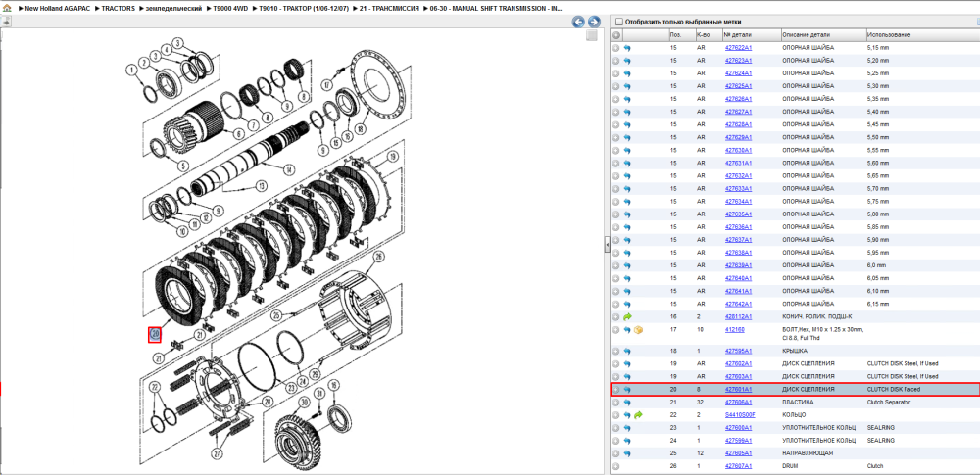Open the 'земледельческий' breadcrumb
Viewport: 980px width, 475px height.
[x=173, y=10]
